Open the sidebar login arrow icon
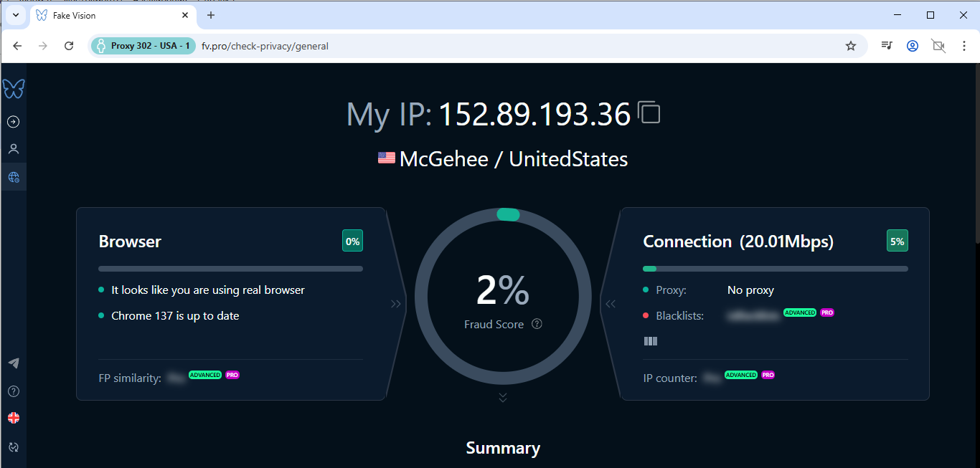 tap(13, 122)
